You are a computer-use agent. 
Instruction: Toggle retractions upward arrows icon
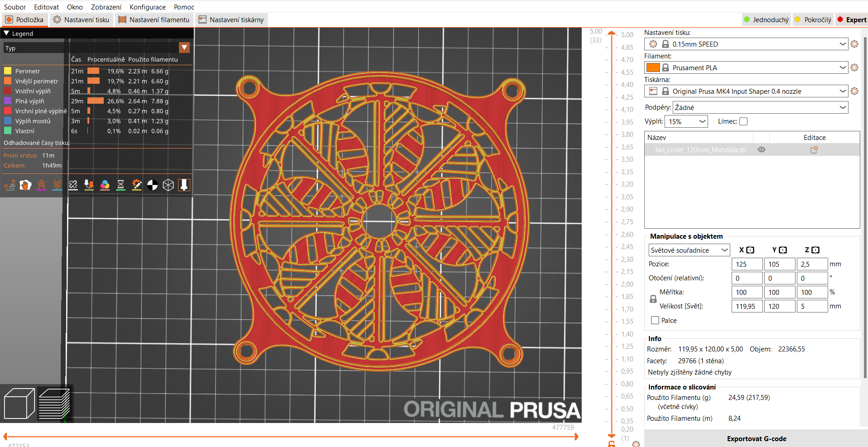point(41,185)
